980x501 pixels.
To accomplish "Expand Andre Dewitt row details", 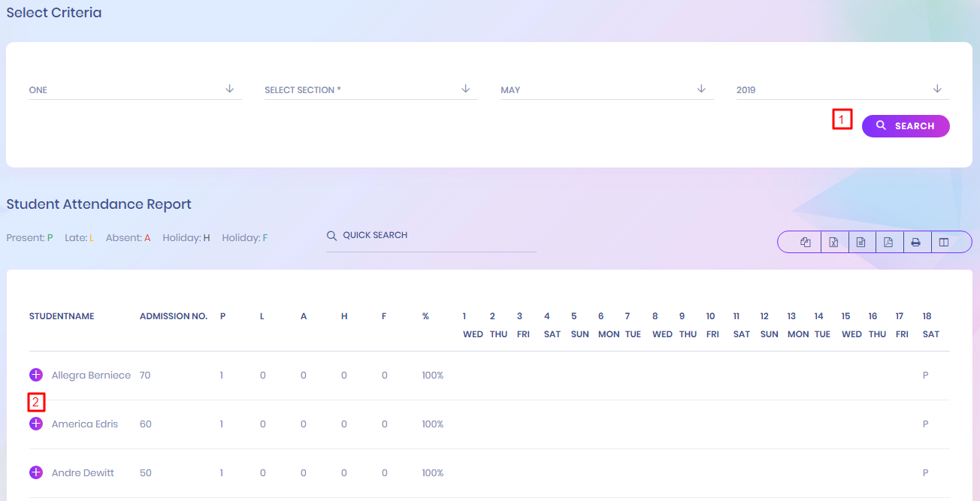I will click(36, 472).
